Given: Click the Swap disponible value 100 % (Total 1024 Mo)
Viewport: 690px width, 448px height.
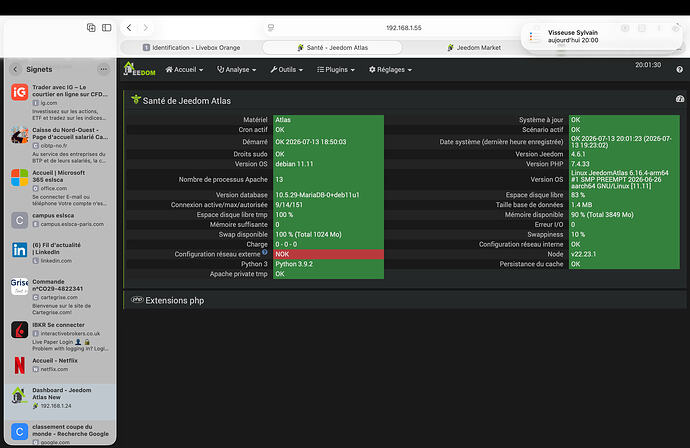Looking at the screenshot, I should 308,234.
